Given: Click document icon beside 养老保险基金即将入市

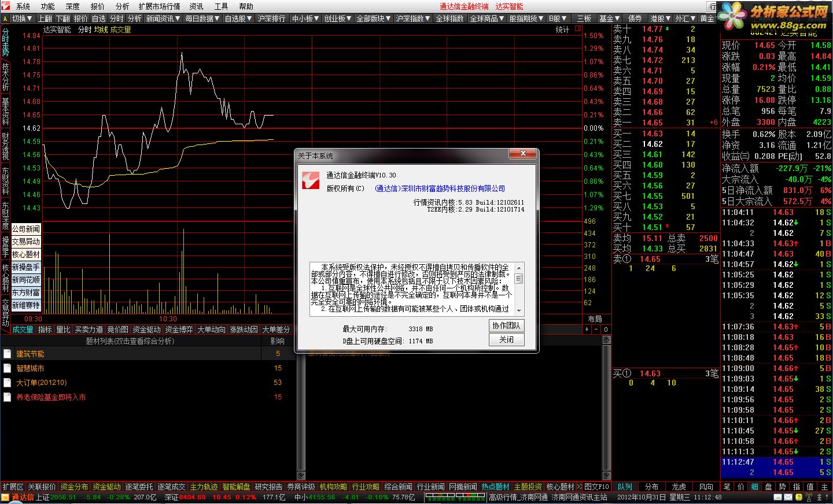Looking at the screenshot, I should coord(7,397).
